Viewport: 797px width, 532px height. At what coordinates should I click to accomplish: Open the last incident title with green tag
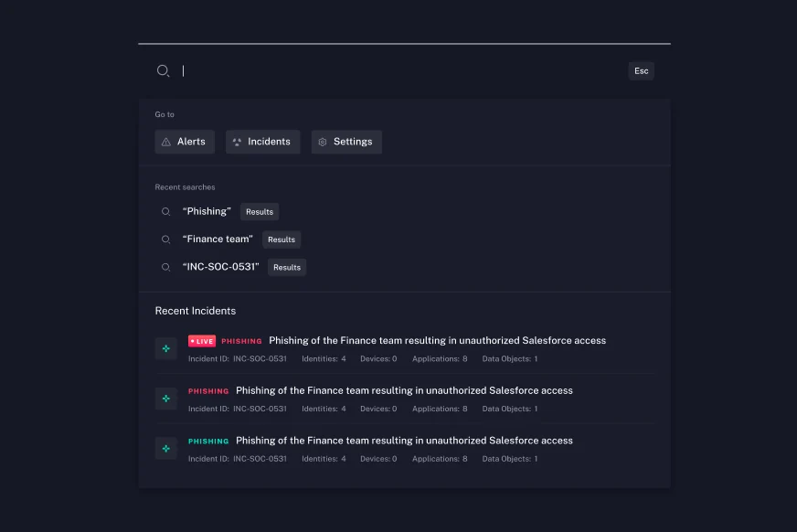[x=404, y=441]
